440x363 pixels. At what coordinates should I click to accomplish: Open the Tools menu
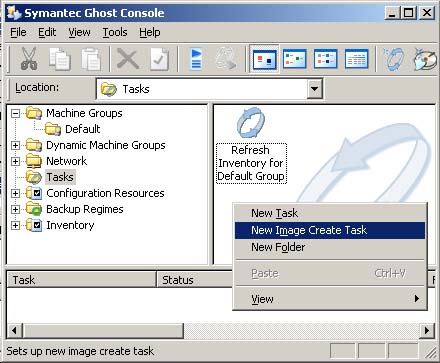(x=115, y=32)
